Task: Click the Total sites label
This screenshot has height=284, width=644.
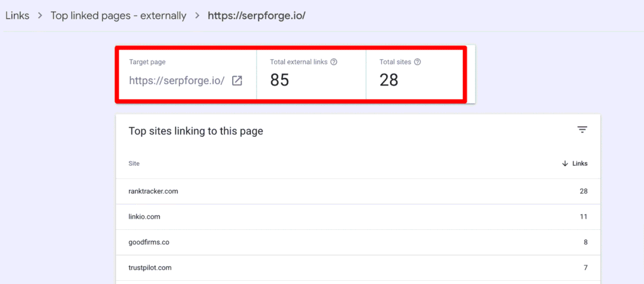Action: click(x=395, y=62)
